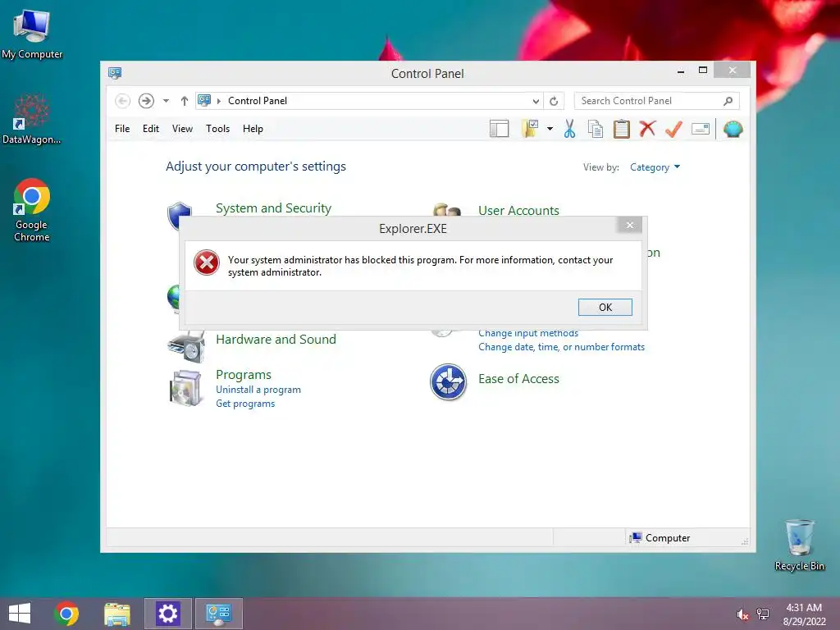Click the shell icon in toolbar
Viewport: 840px width, 630px height.
pyautogui.click(x=733, y=129)
